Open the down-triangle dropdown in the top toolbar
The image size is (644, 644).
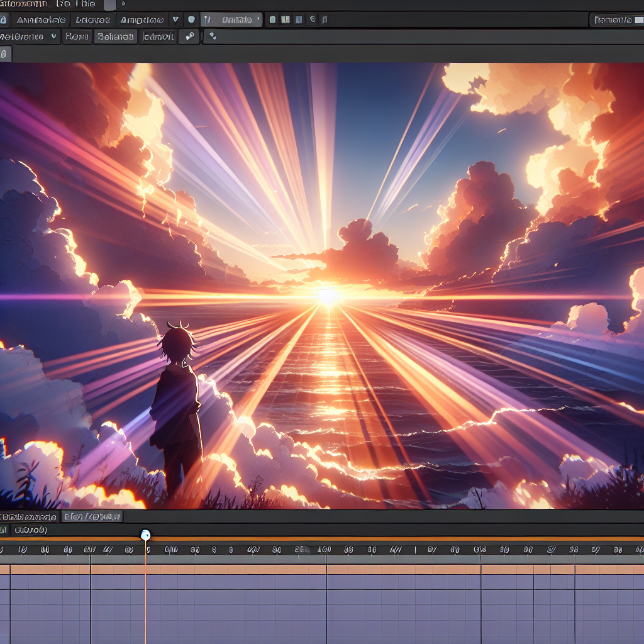coord(175,20)
